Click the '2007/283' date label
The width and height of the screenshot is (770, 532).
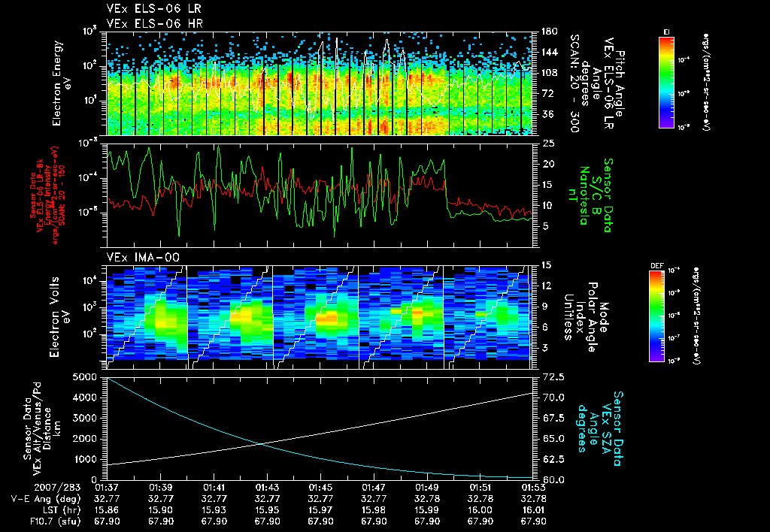(x=56, y=488)
